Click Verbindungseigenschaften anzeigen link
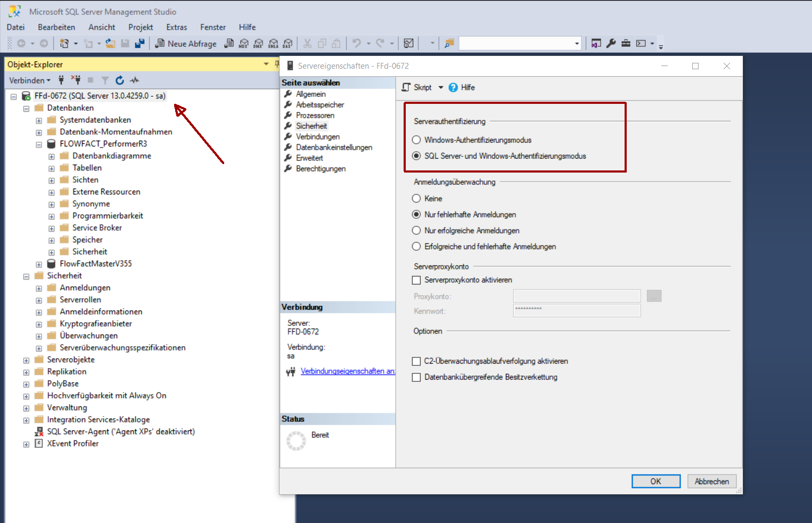The height and width of the screenshot is (523, 812). click(x=348, y=371)
